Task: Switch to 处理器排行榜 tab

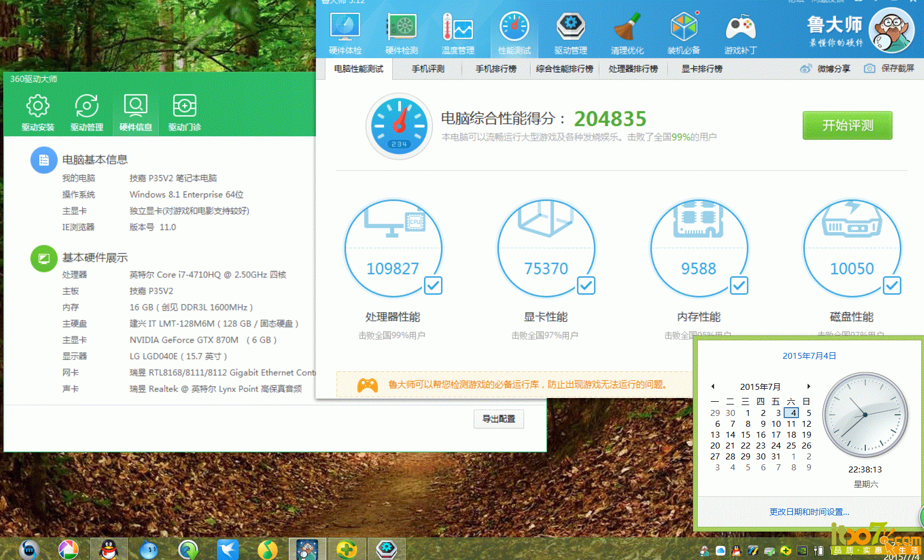Action: coord(634,69)
